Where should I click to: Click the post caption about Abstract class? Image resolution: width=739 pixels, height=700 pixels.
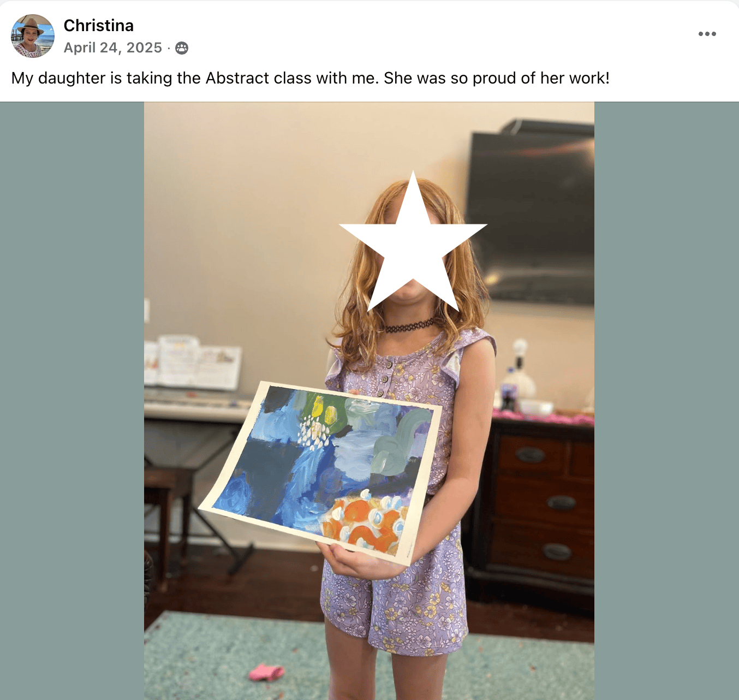(x=311, y=78)
